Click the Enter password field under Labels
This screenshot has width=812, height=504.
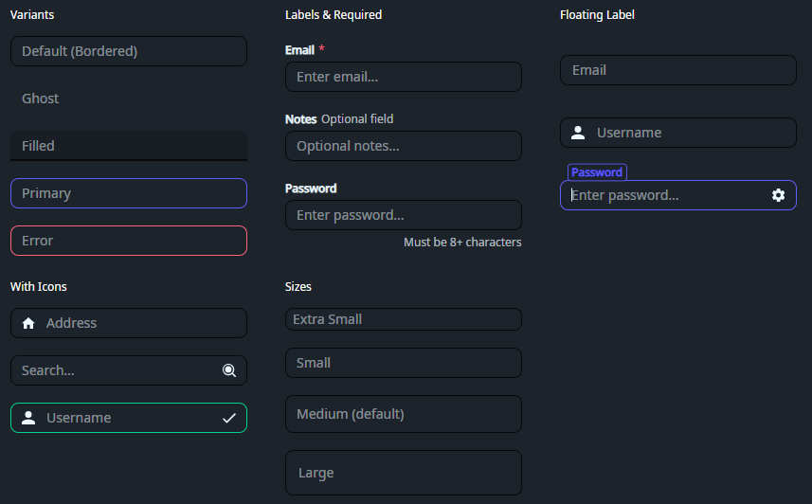(x=403, y=215)
